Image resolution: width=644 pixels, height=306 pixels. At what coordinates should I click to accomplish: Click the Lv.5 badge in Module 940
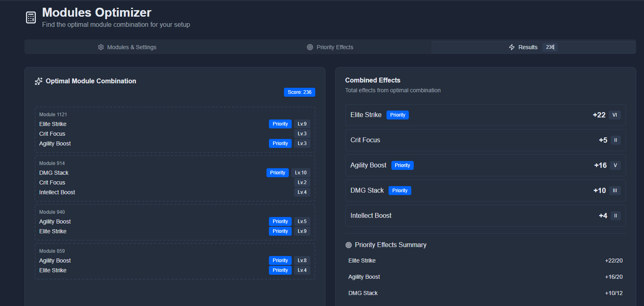coord(302,221)
